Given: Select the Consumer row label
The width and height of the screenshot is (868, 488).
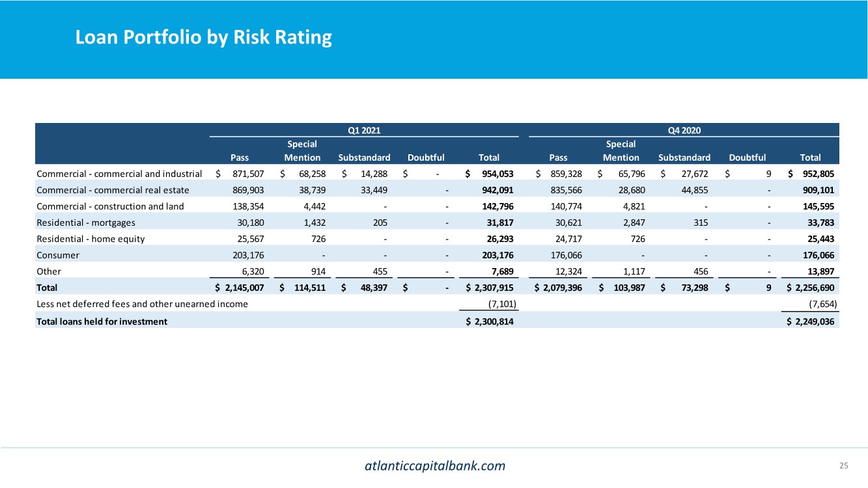Looking at the screenshot, I should [58, 255].
